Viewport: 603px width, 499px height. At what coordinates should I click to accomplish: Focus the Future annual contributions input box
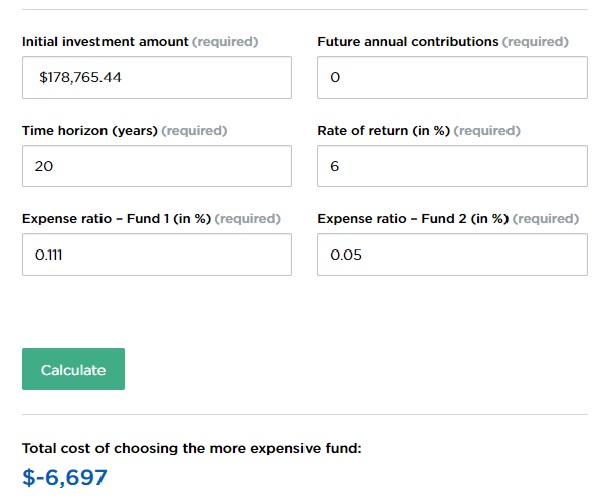[452, 77]
